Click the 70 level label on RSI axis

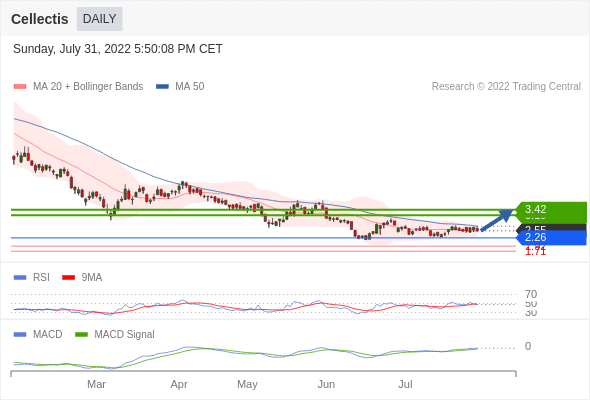point(531,294)
